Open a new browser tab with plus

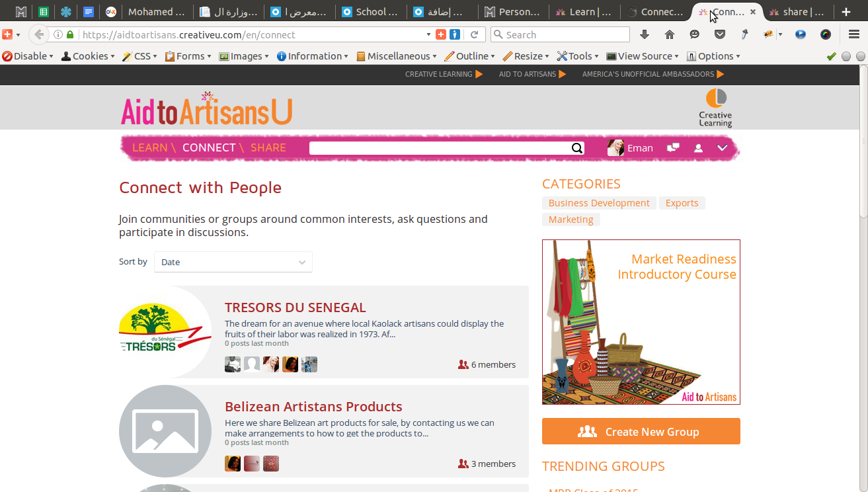tap(846, 12)
